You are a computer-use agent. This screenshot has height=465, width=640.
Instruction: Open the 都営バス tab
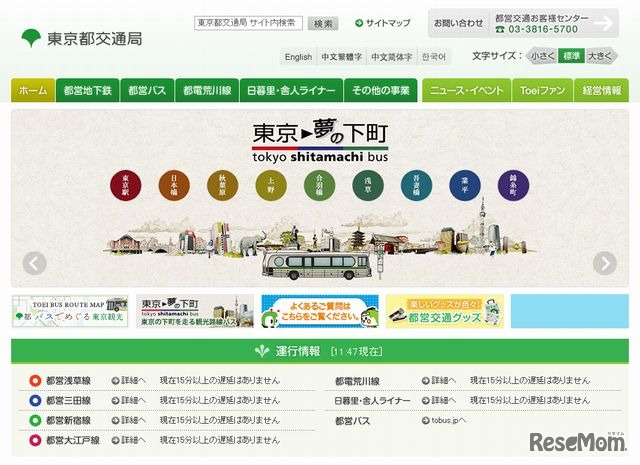tap(147, 90)
